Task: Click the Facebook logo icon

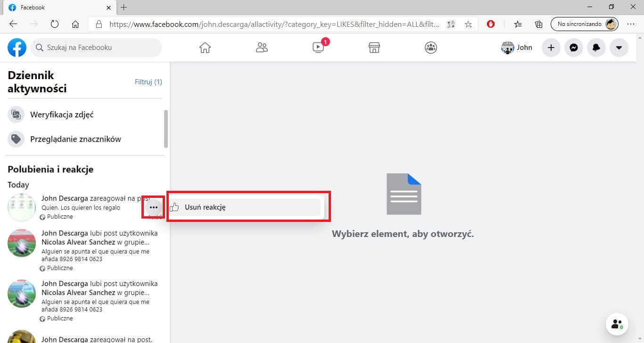Action: pos(17,48)
